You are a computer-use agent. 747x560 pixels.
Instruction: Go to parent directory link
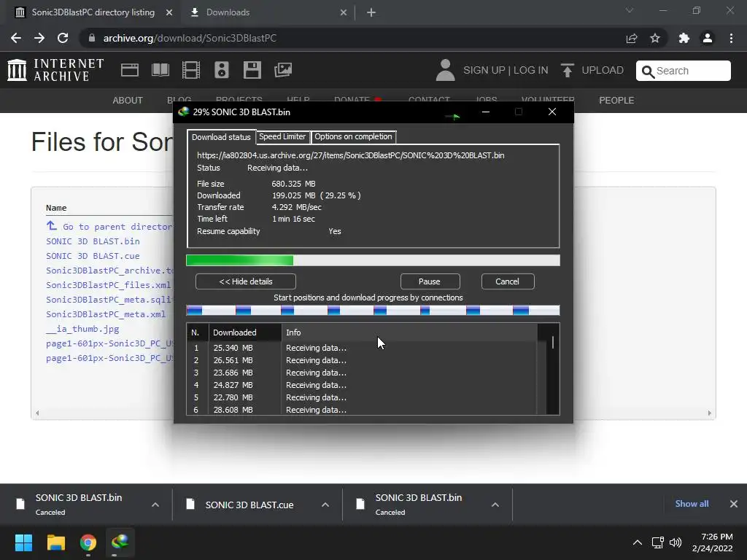point(109,227)
